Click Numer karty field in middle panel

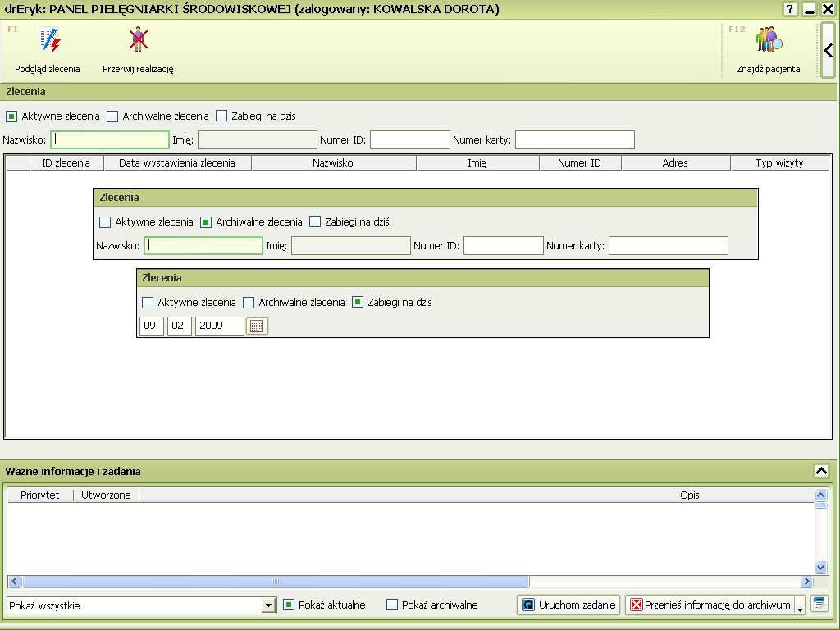coord(669,246)
